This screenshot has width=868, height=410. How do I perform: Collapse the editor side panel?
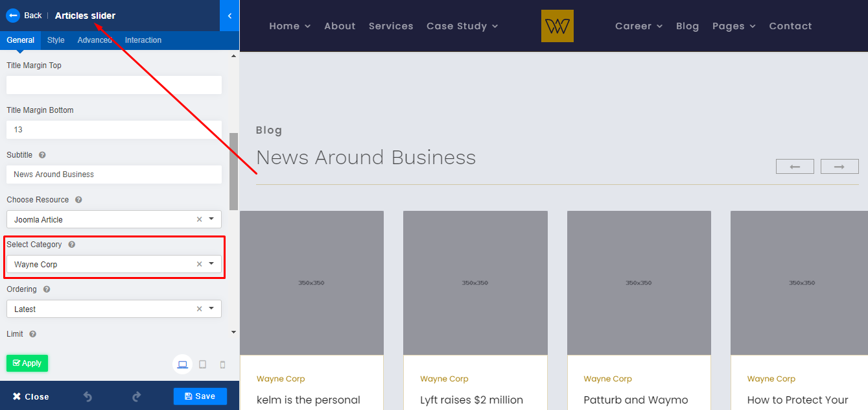tap(229, 16)
